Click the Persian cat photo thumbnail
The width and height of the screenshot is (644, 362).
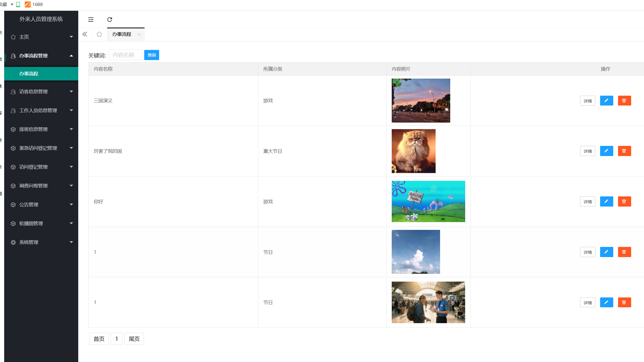413,151
